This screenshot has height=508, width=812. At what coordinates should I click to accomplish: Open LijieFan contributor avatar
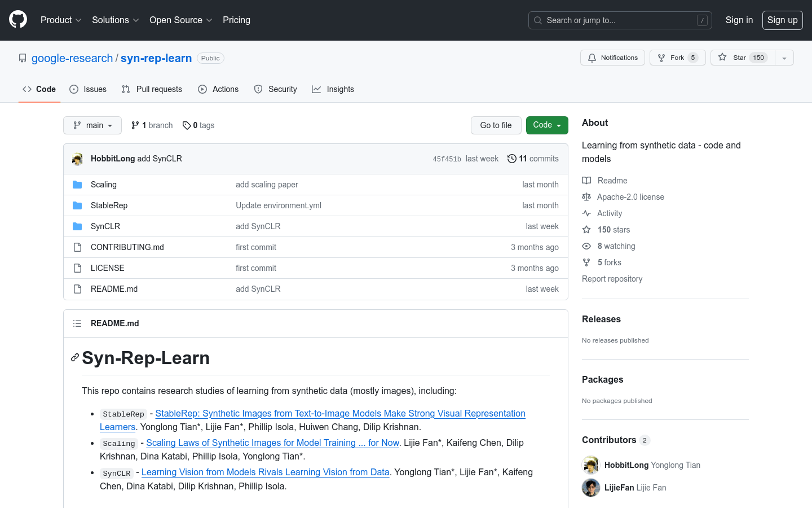coord(591,488)
